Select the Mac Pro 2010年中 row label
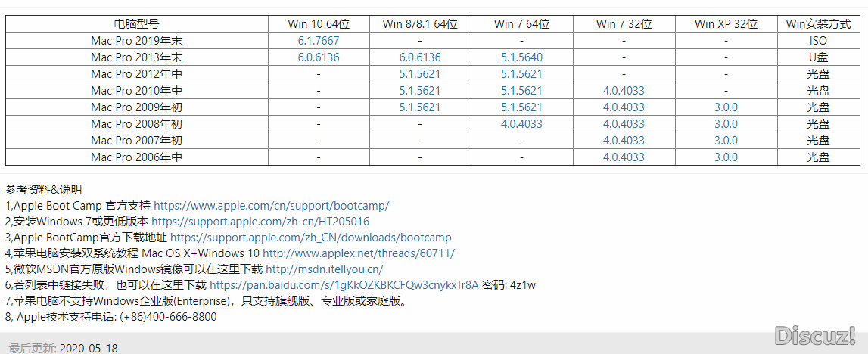The height and width of the screenshot is (354, 868). pyautogui.click(x=136, y=91)
